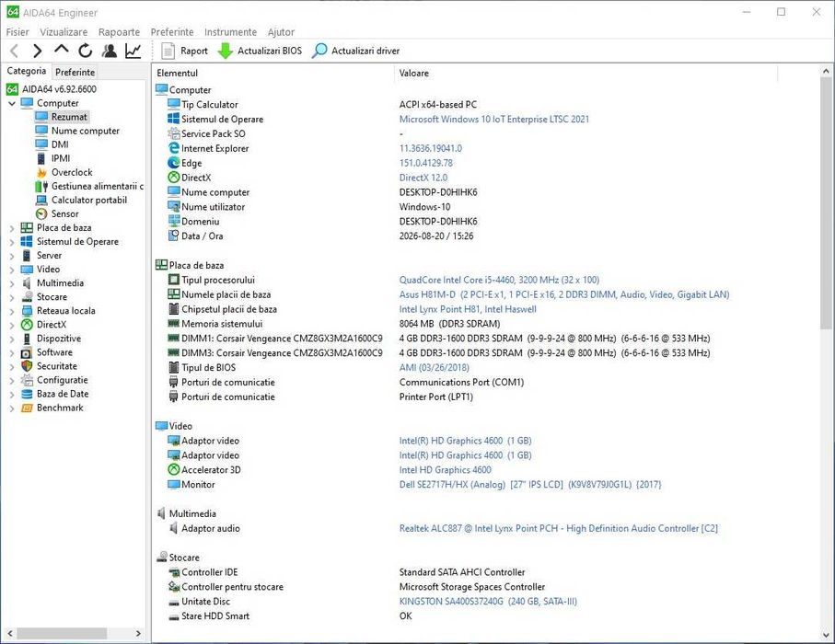Collapse the Computer tree node

12,103
